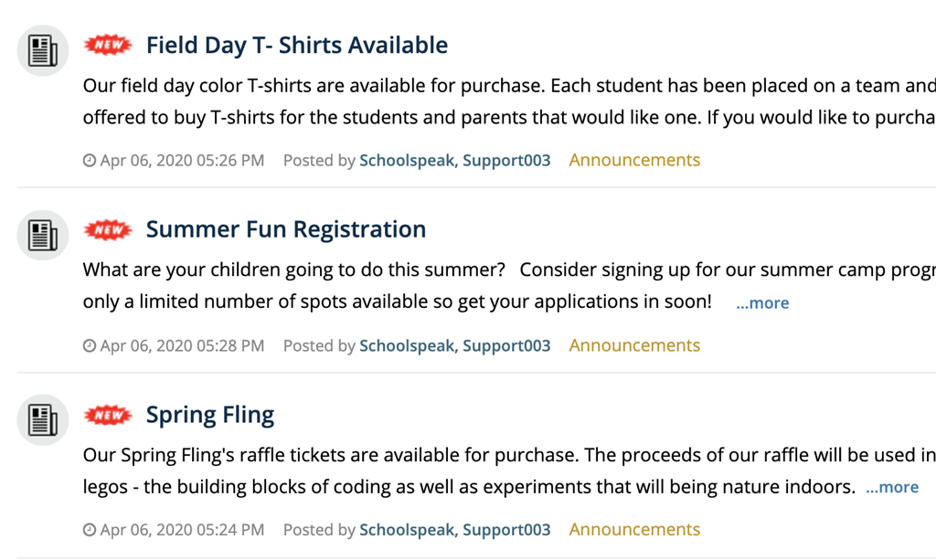This screenshot has height=560, width=936.
Task: Click clock icon next to 05:26 PM timestamp
Action: [x=90, y=161]
